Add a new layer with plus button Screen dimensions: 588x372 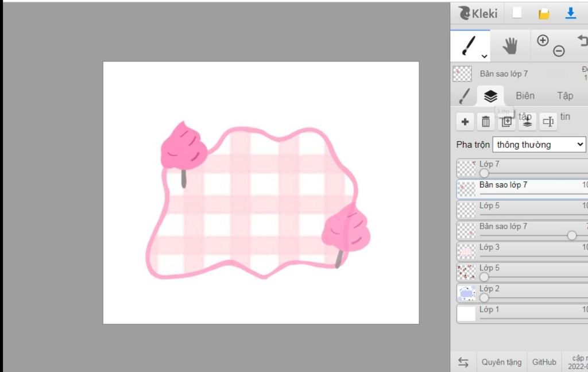[x=465, y=122]
